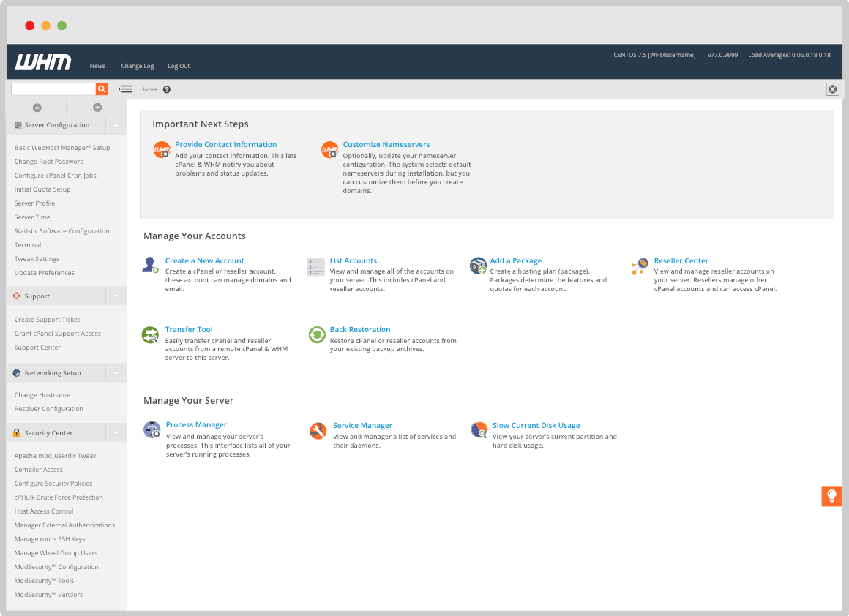Select Change Hostname in sidebar

click(x=42, y=395)
